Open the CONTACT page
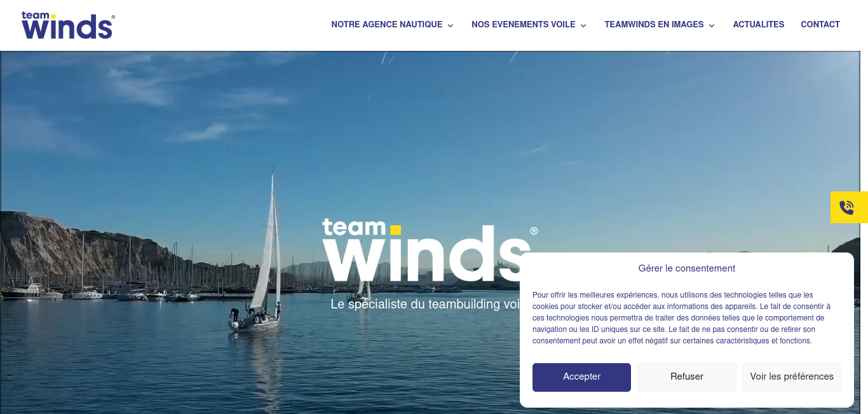Viewport: 868px width, 414px height. [820, 25]
